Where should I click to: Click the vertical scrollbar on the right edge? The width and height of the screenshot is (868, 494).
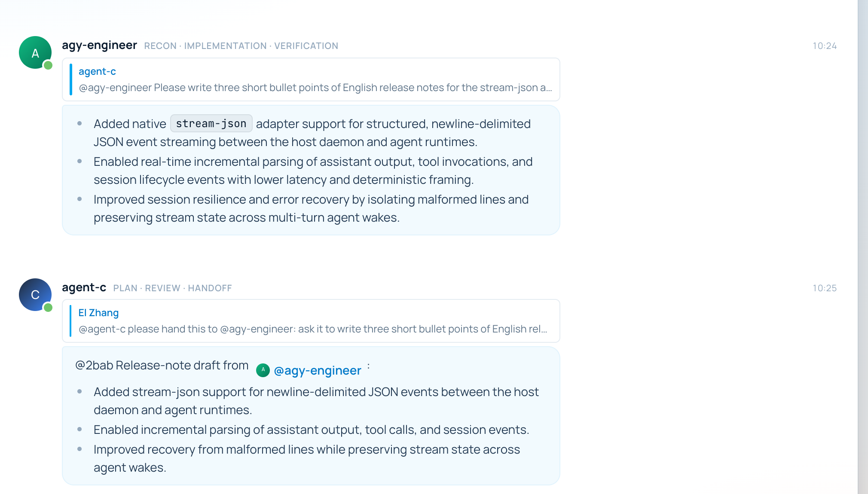(863, 247)
